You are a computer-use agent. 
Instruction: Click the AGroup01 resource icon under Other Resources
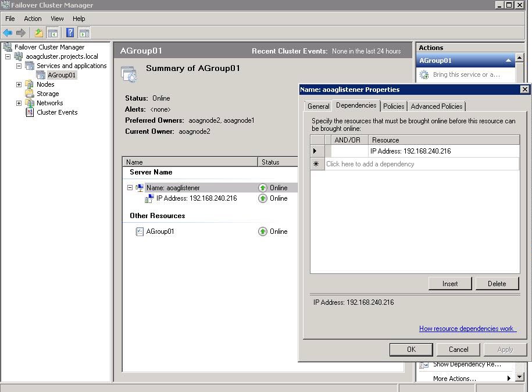coord(140,231)
